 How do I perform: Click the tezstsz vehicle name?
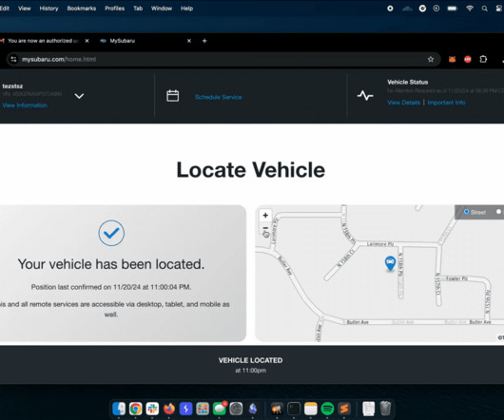12,86
